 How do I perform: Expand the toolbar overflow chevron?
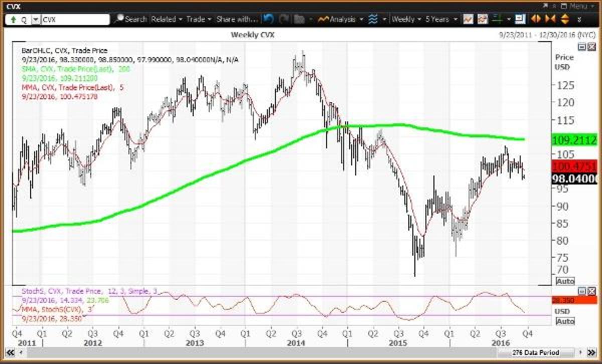pyautogui.click(x=579, y=20)
